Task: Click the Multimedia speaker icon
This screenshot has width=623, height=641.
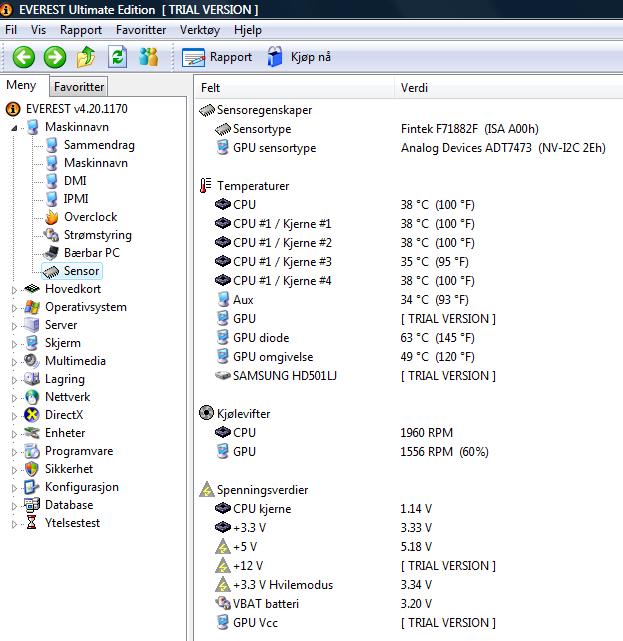Action: tap(32, 361)
